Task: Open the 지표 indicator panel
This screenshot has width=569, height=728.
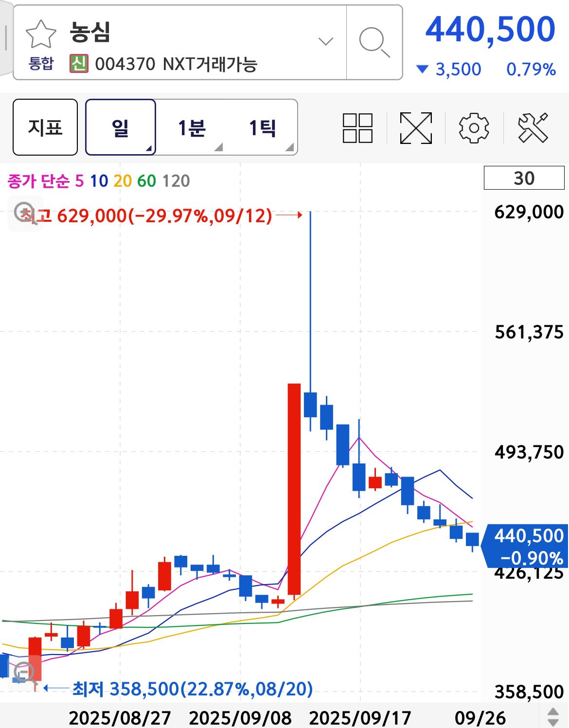Action: point(45,128)
